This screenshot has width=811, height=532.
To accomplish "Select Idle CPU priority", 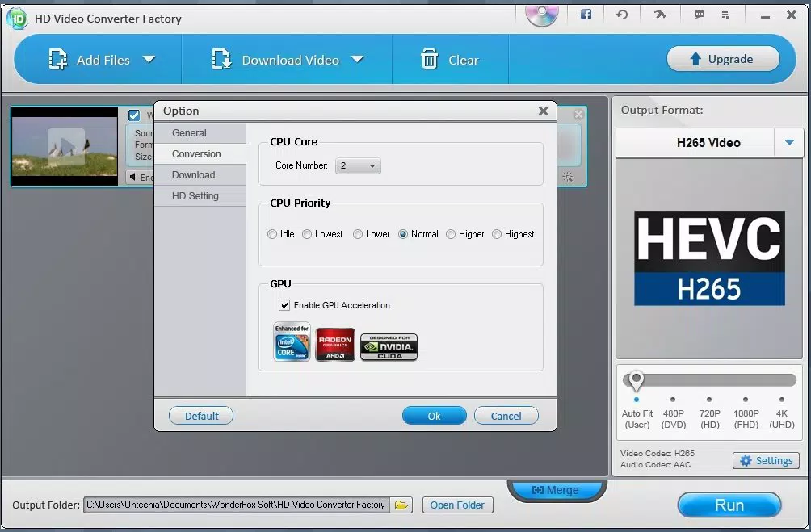I will [272, 234].
